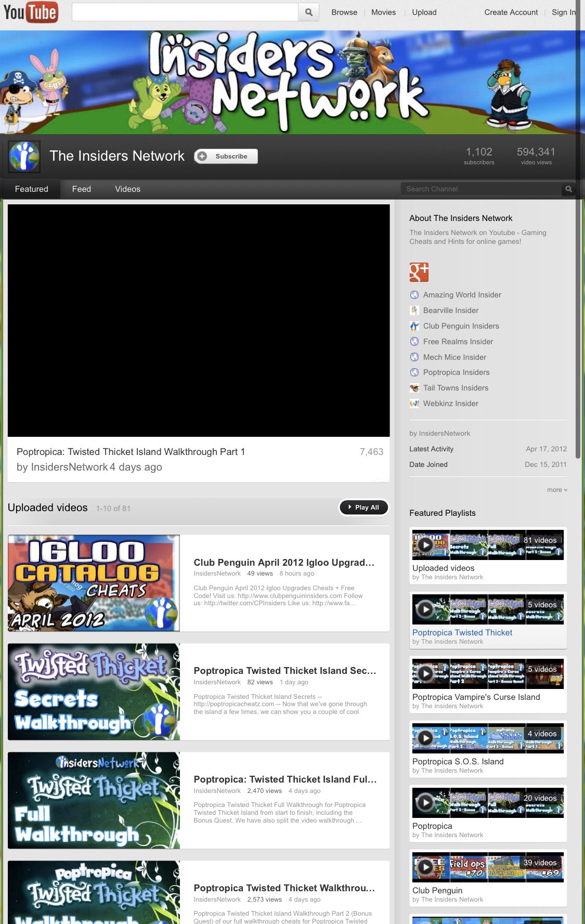Click the Subscribe button
This screenshot has height=924, width=585.
pyautogui.click(x=226, y=157)
